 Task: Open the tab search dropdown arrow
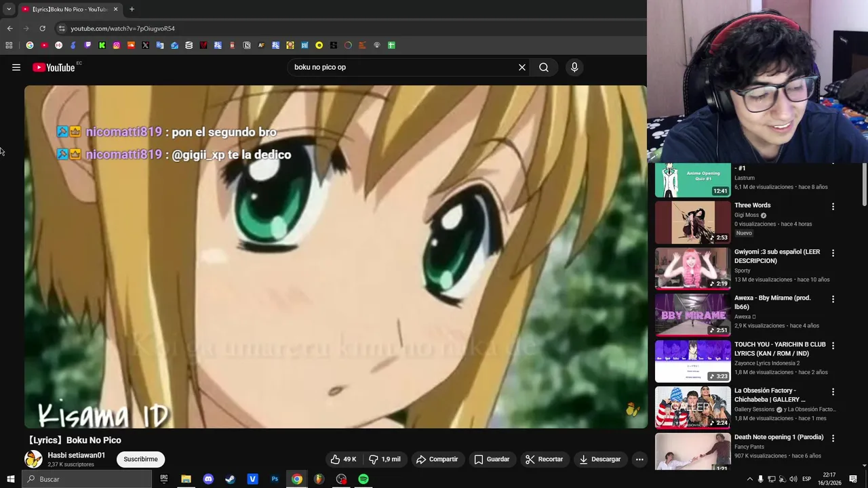(x=9, y=9)
